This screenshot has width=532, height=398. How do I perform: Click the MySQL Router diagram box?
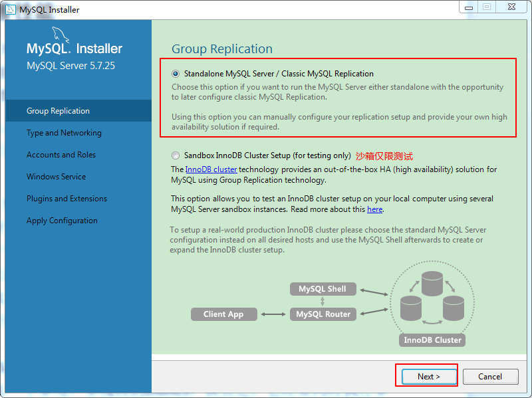(323, 314)
